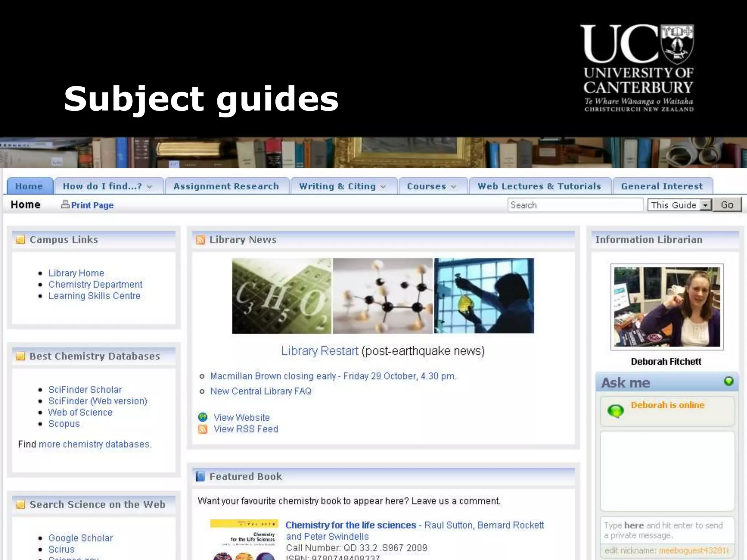Open the General Interest tab
The width and height of the screenshot is (747, 560).
pyautogui.click(x=662, y=186)
